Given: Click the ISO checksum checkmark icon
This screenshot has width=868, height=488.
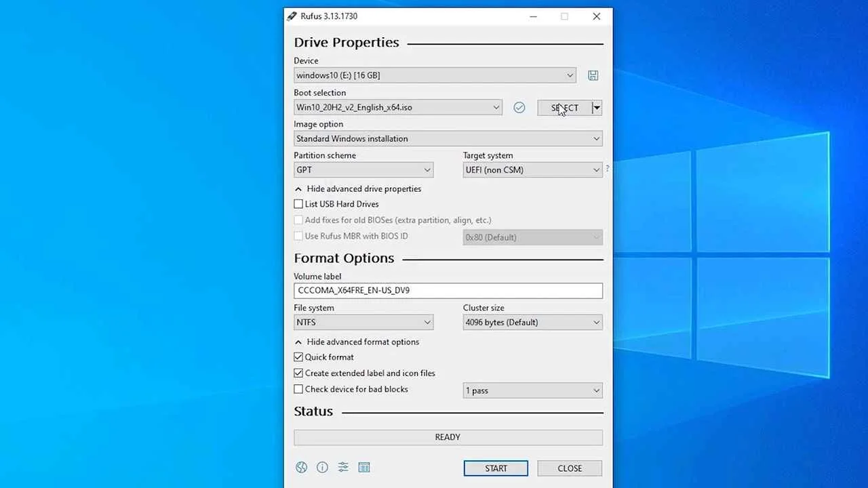Looking at the screenshot, I should (x=519, y=108).
